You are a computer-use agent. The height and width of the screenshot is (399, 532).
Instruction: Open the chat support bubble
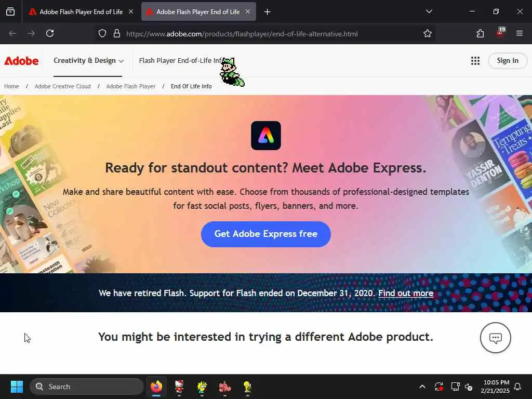pyautogui.click(x=495, y=338)
